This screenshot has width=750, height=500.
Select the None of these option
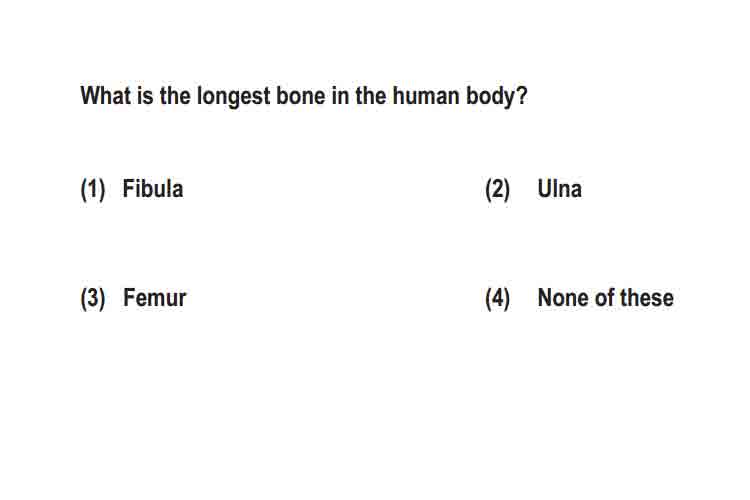point(606,298)
